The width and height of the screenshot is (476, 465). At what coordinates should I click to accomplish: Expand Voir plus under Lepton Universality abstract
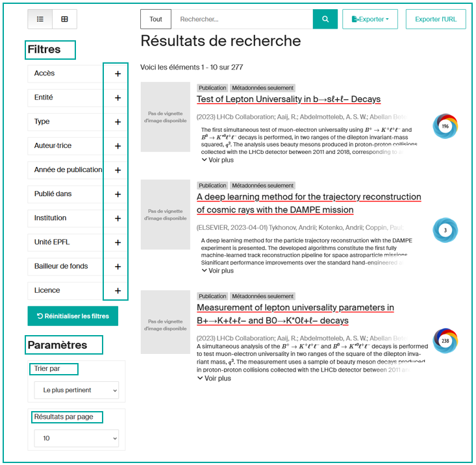coord(218,160)
